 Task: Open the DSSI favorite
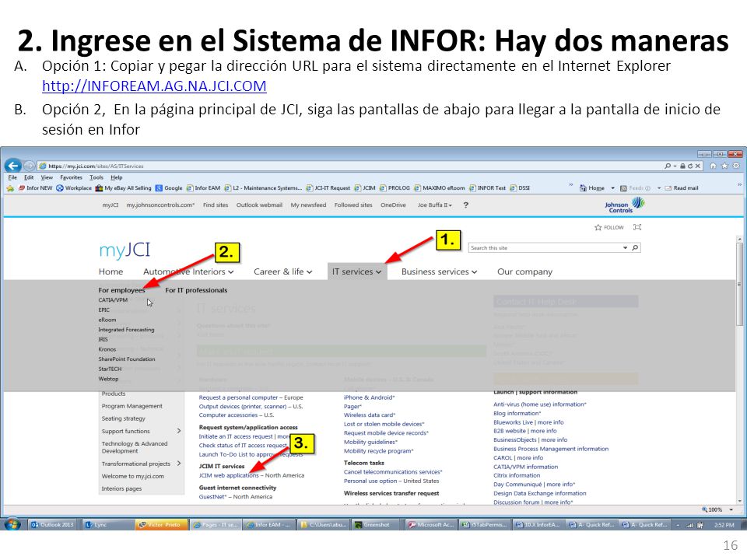pos(520,188)
